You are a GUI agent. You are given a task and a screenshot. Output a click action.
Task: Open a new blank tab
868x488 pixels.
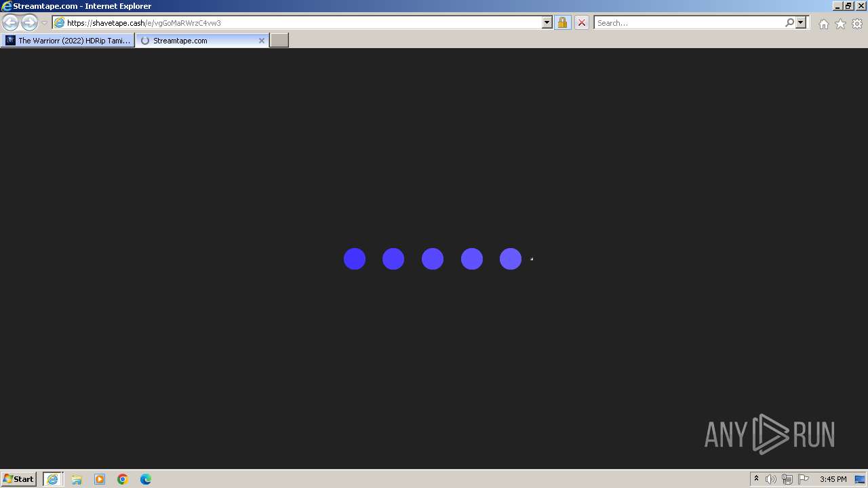(x=279, y=41)
